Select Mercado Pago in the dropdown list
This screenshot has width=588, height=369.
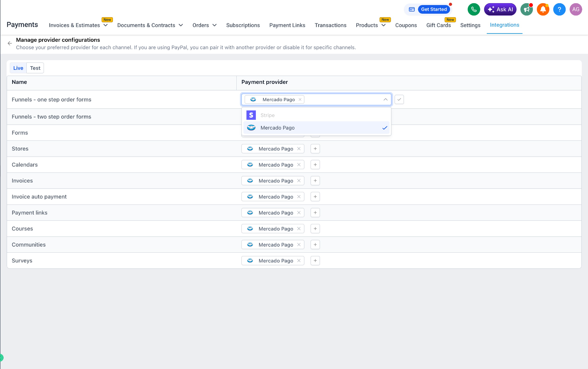point(316,128)
